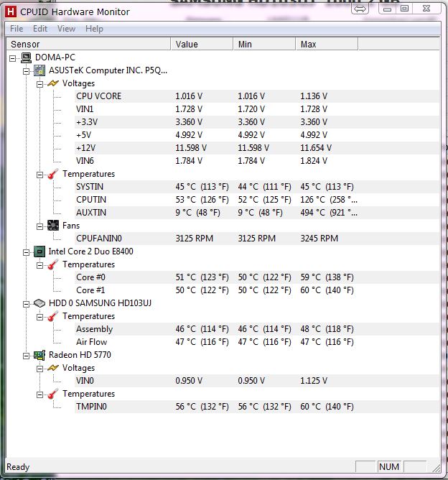448x480 pixels.
Task: Collapse the DOMA-PC root node
Action: (x=12, y=58)
